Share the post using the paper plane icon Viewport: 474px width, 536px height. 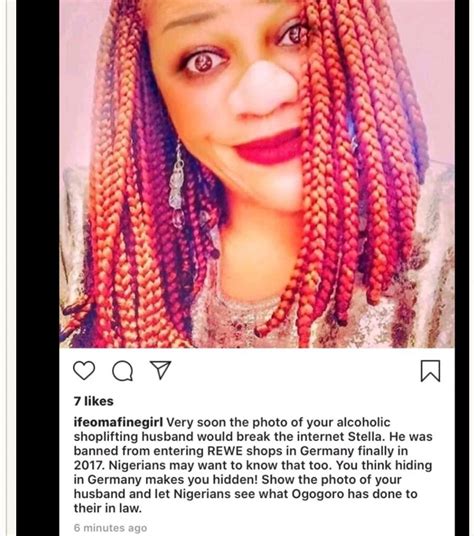click(x=161, y=370)
